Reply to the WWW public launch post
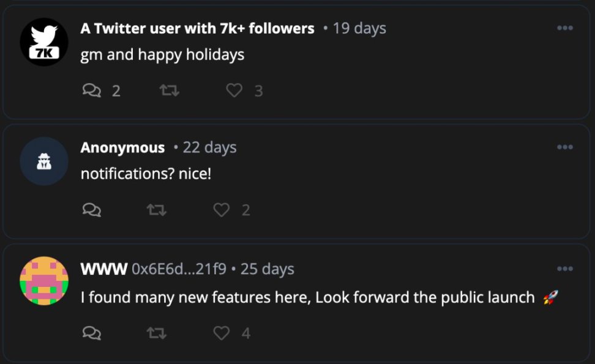 92,333
